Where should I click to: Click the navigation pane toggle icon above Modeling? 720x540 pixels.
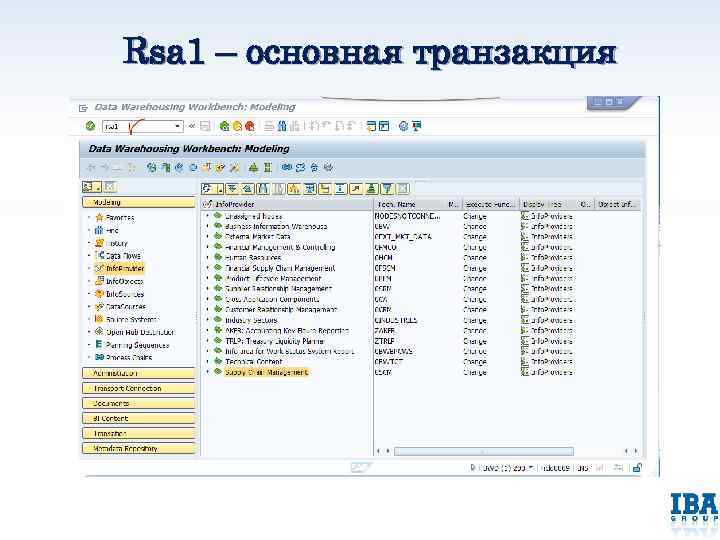coord(91,186)
